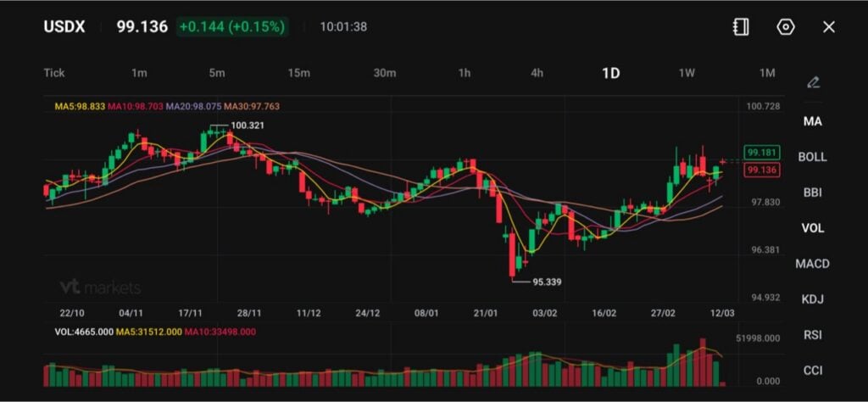Close the USDX chart view
The image size is (868, 402).
[829, 27]
